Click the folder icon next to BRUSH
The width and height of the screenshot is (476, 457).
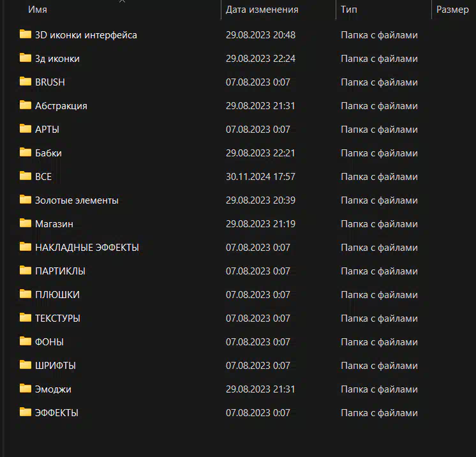pyautogui.click(x=26, y=82)
